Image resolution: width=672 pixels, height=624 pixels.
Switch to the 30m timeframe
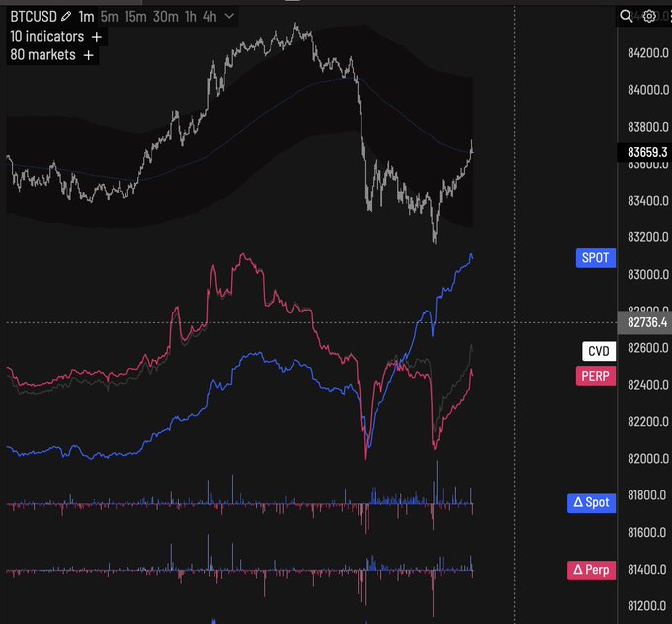tap(166, 17)
